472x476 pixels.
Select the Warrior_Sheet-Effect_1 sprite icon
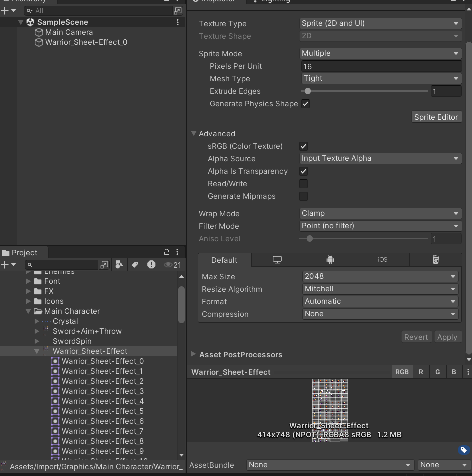(55, 371)
